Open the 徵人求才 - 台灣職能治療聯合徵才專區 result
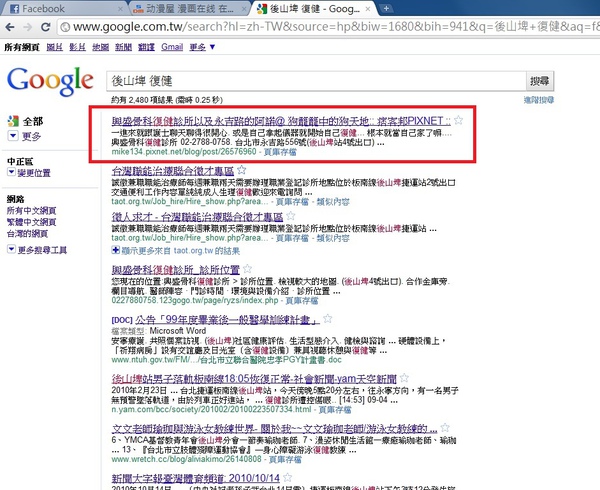The width and height of the screenshot is (600, 490). (x=197, y=217)
